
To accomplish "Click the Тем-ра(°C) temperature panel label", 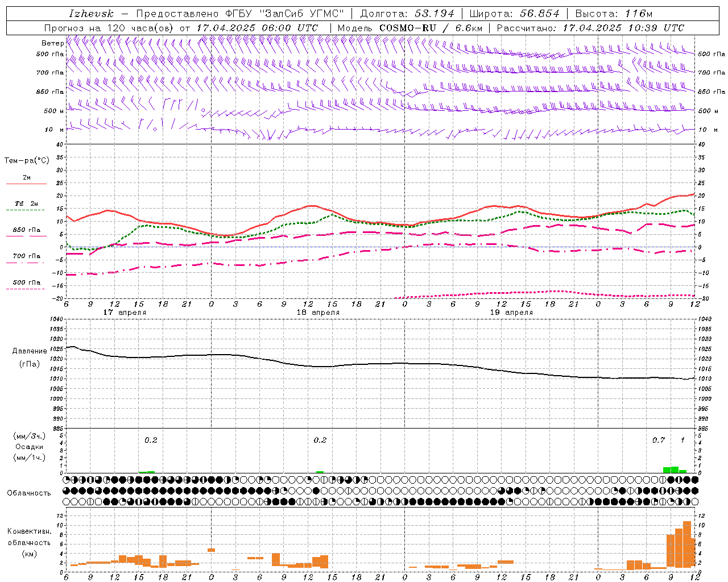I will point(27,161).
